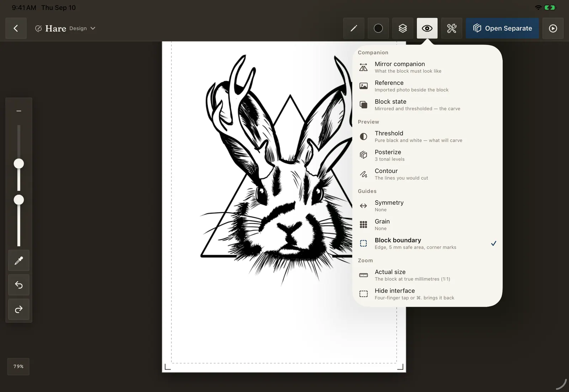
Task: Select the eyedropper tool
Action: click(x=19, y=261)
